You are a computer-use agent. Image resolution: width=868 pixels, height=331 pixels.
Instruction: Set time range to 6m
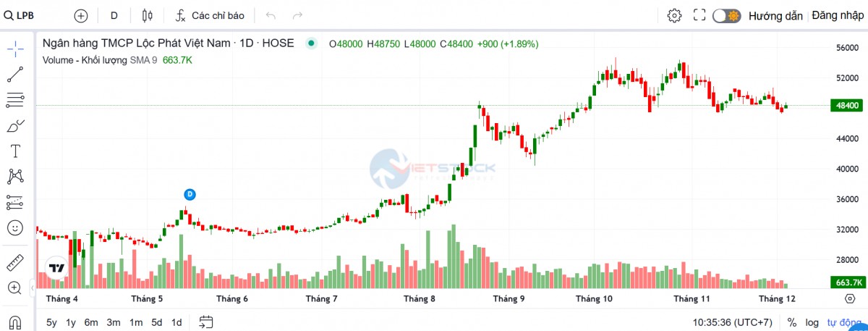[91, 322]
